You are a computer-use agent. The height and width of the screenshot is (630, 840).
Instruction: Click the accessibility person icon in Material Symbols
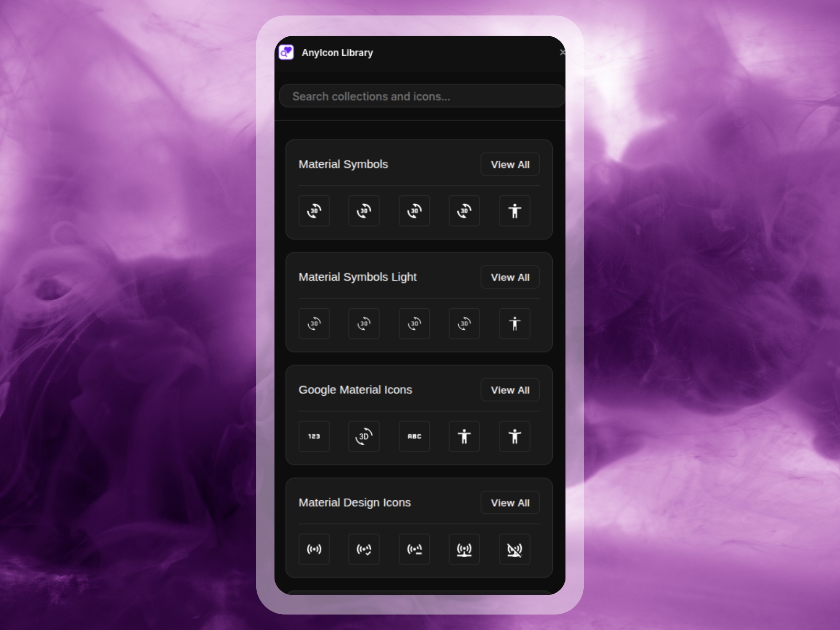tap(514, 211)
